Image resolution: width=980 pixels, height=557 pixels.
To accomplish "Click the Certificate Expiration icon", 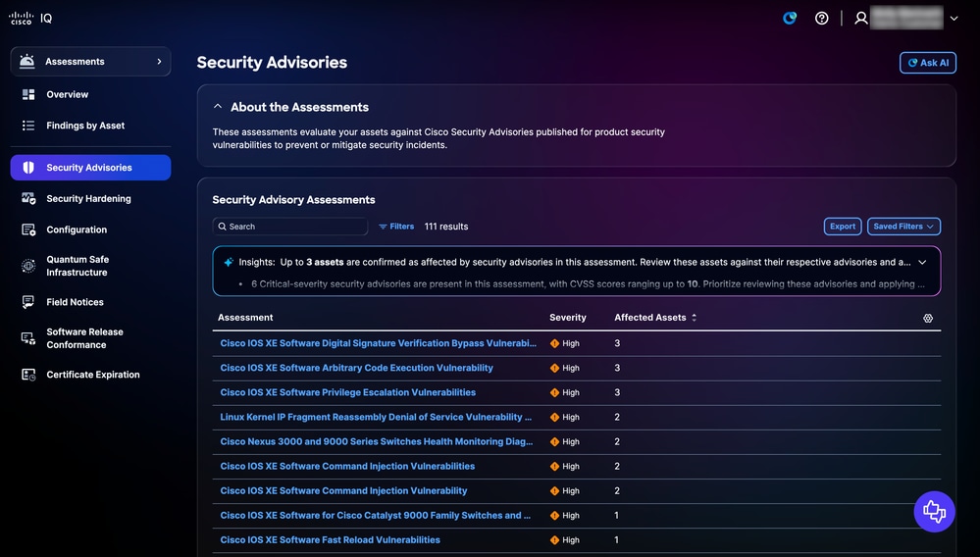I will (x=28, y=375).
